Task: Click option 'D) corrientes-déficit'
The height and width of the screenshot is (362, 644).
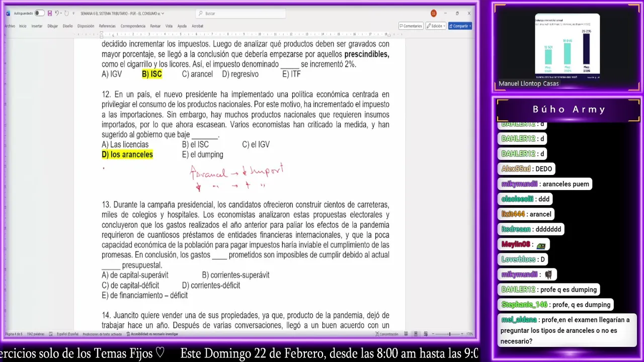Action: pyautogui.click(x=211, y=285)
